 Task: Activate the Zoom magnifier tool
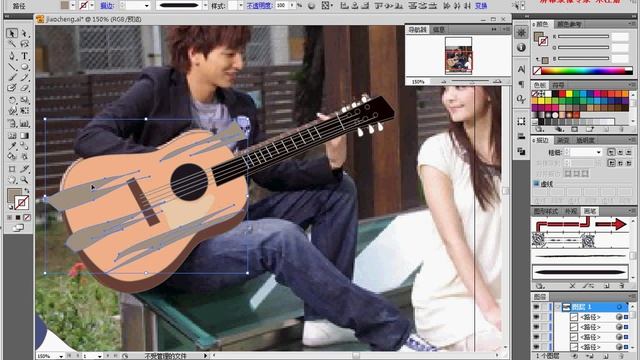[24, 180]
